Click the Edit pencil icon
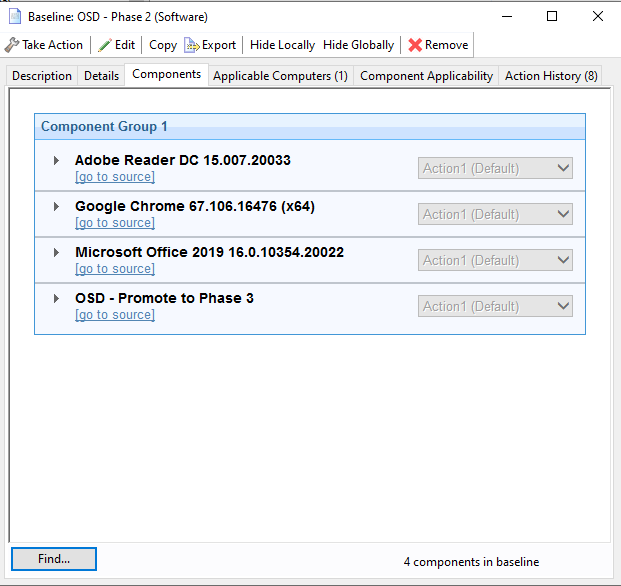The height and width of the screenshot is (586, 621). point(105,45)
